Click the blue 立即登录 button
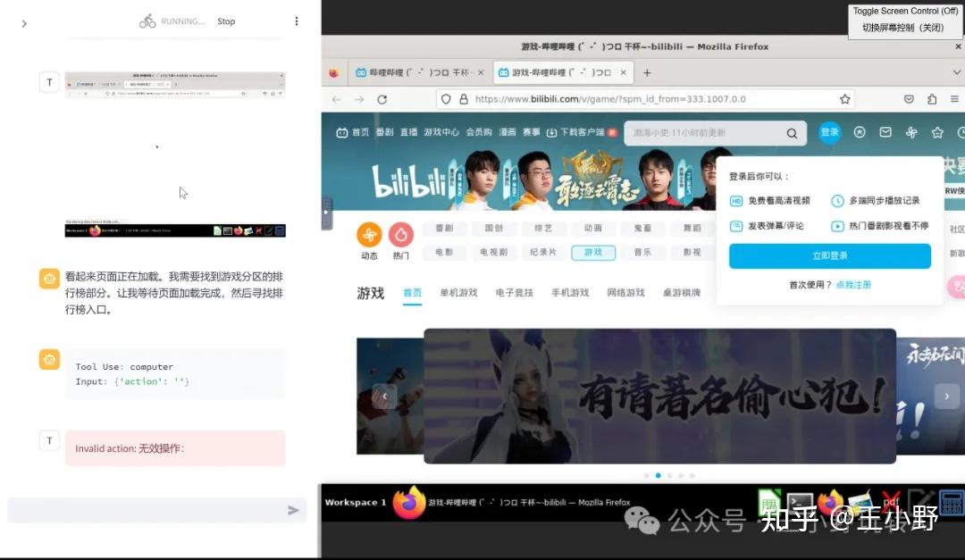This screenshot has height=560, width=965. point(829,256)
